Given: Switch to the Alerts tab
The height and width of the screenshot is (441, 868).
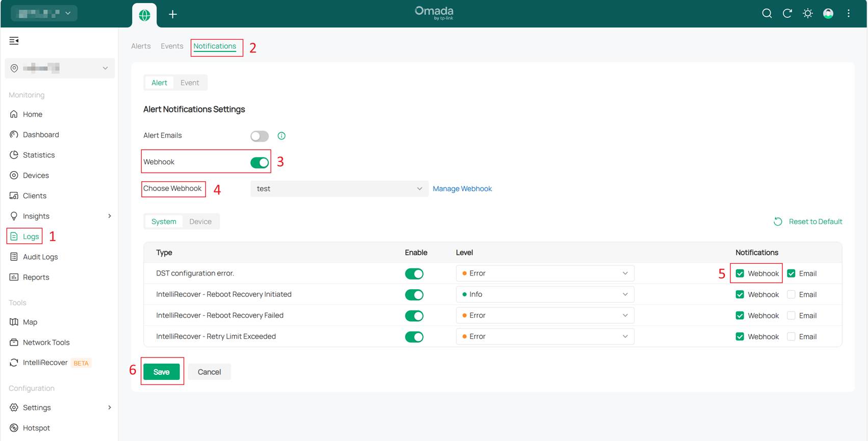Looking at the screenshot, I should tap(141, 46).
